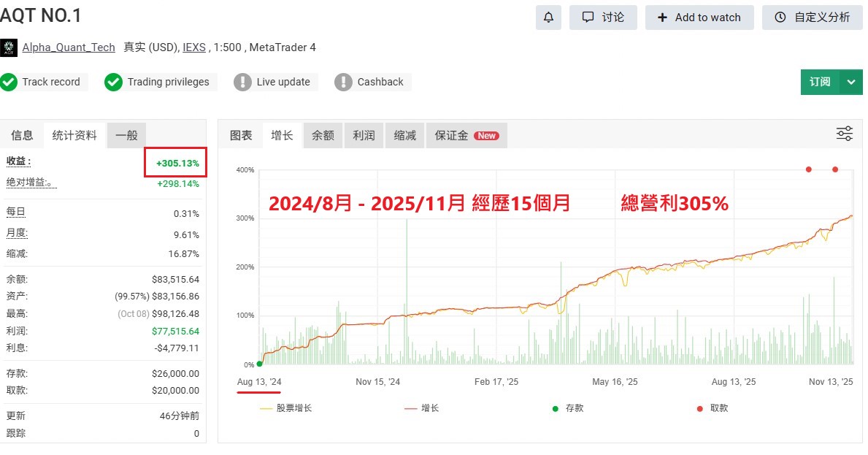
Task: Click the Track record green check icon
Action: point(9,82)
